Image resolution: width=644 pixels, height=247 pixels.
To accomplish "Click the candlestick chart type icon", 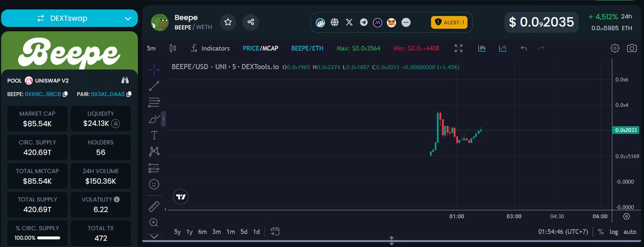I will (172, 48).
